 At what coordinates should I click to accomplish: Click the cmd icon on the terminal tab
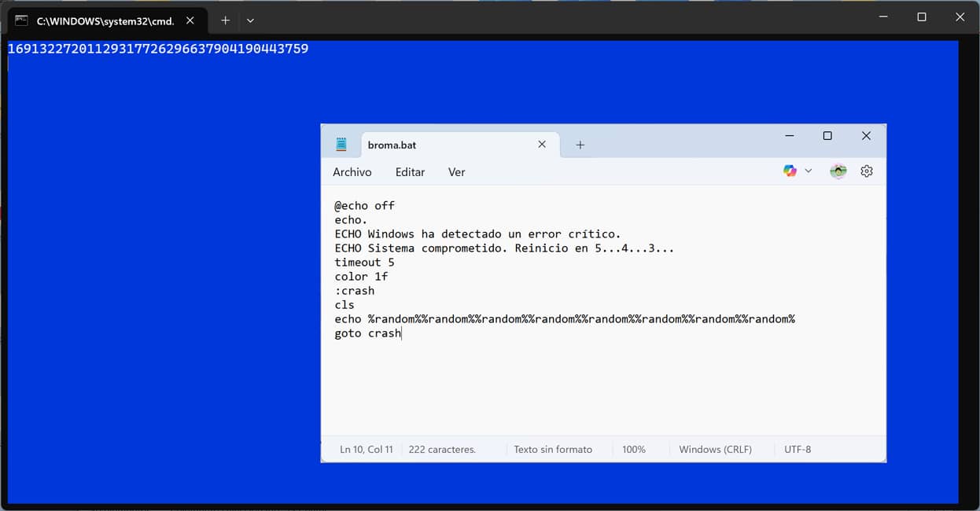tap(21, 20)
